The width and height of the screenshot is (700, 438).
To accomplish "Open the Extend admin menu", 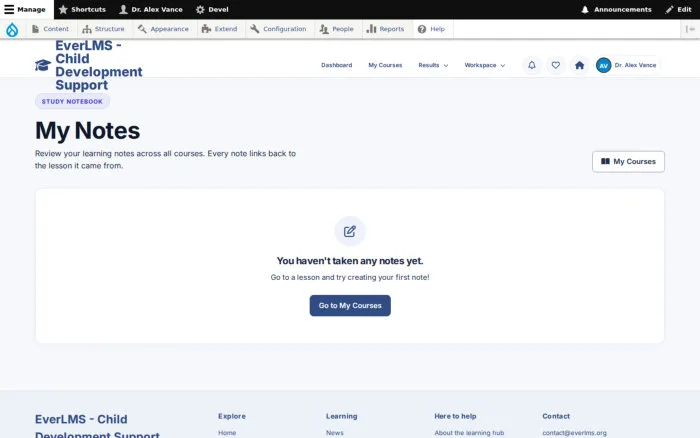I will click(220, 29).
